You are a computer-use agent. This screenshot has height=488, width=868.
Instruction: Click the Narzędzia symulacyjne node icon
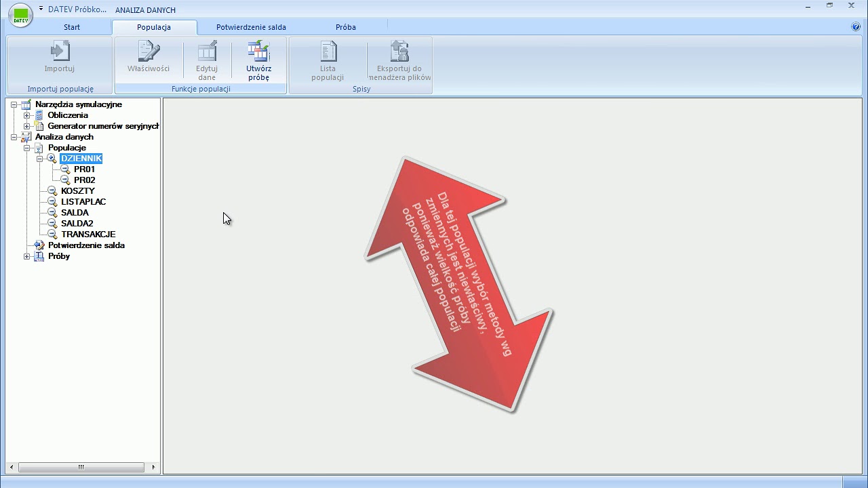tap(26, 104)
